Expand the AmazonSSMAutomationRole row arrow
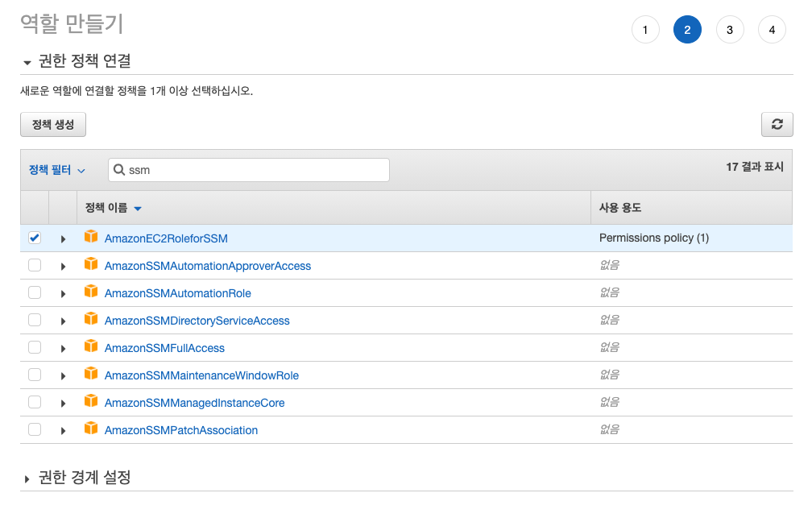This screenshot has height=522, width=812. tap(63, 294)
